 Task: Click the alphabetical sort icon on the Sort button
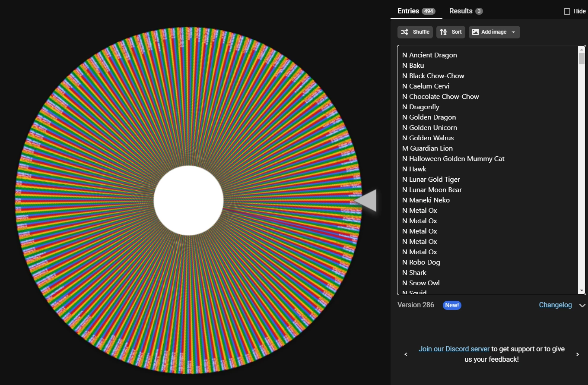click(443, 32)
